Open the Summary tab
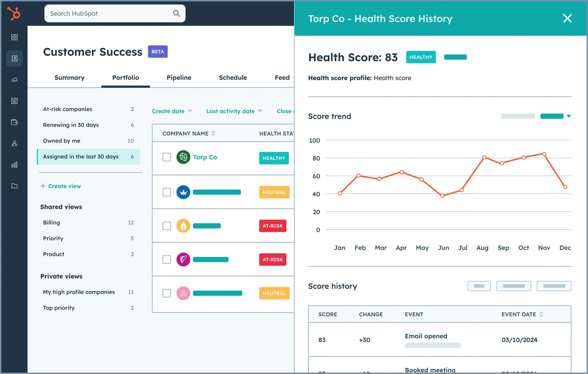588x374 pixels. [69, 78]
